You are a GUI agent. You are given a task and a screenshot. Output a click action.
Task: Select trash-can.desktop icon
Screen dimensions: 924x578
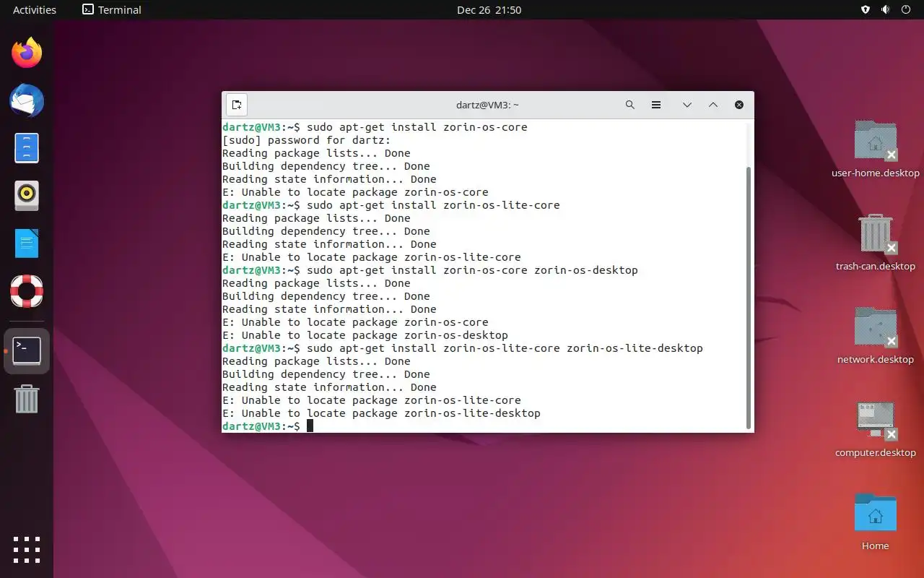pos(876,243)
